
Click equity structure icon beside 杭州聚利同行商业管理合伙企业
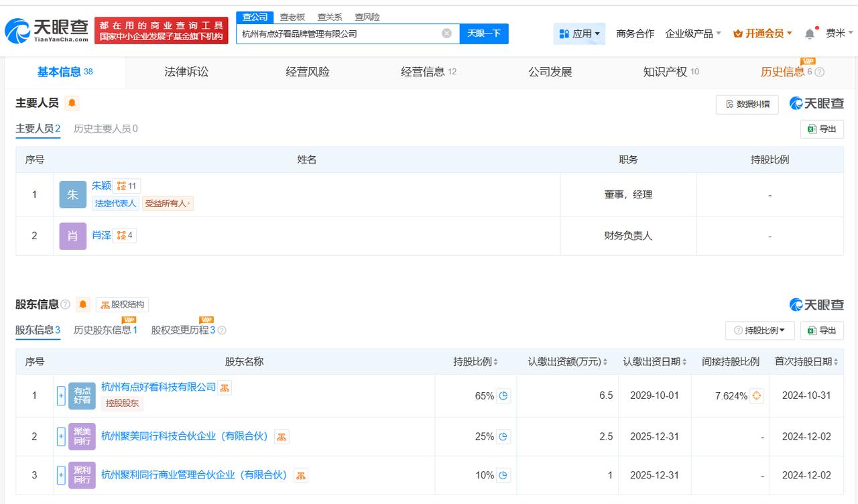point(300,476)
